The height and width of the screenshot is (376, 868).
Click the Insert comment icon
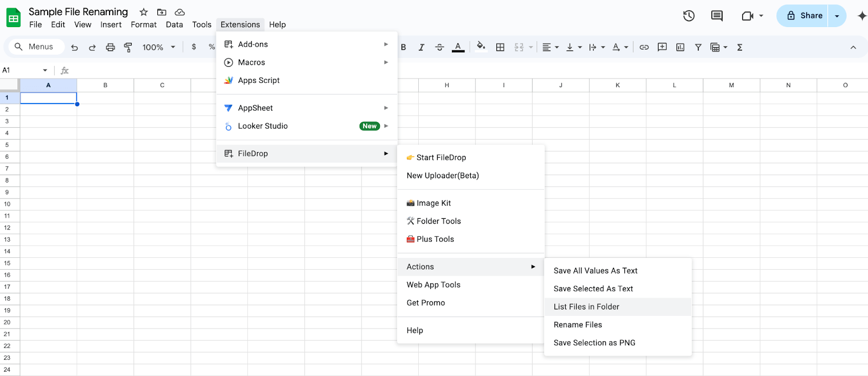[662, 47]
